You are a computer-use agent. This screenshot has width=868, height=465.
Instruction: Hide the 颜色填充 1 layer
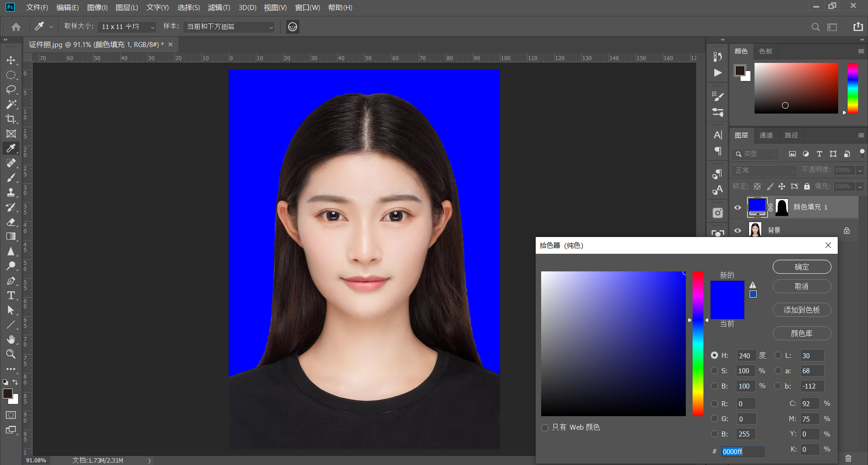738,207
